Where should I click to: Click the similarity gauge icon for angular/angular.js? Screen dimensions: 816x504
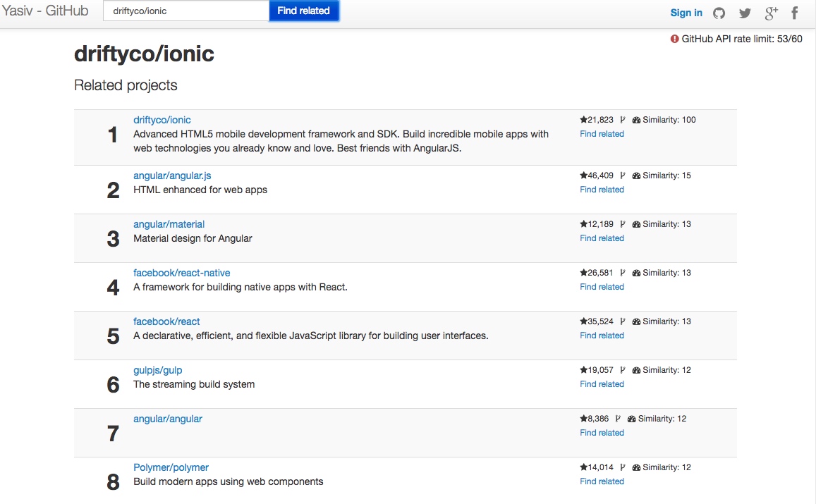click(x=636, y=176)
